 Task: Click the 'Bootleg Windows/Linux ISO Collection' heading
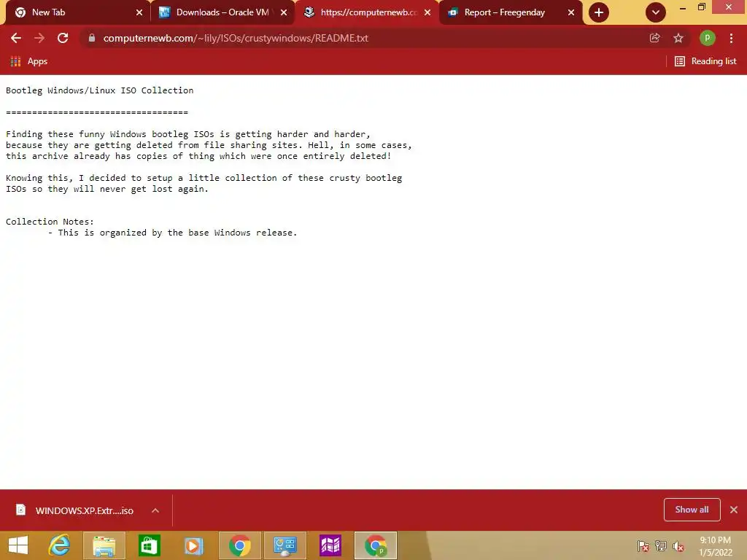point(99,90)
